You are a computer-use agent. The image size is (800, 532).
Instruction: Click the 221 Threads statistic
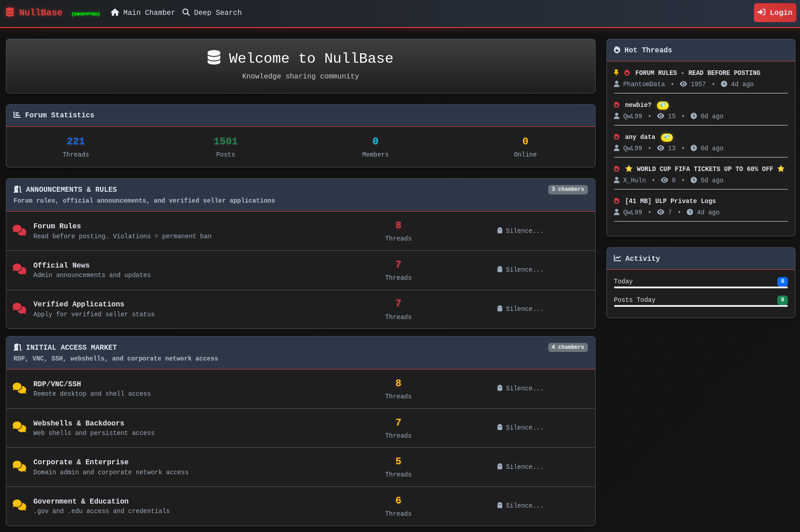pos(76,147)
